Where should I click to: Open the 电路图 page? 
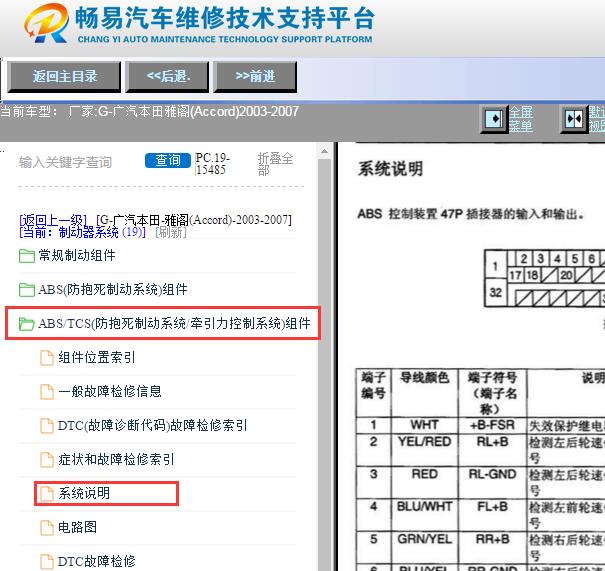coord(77,527)
